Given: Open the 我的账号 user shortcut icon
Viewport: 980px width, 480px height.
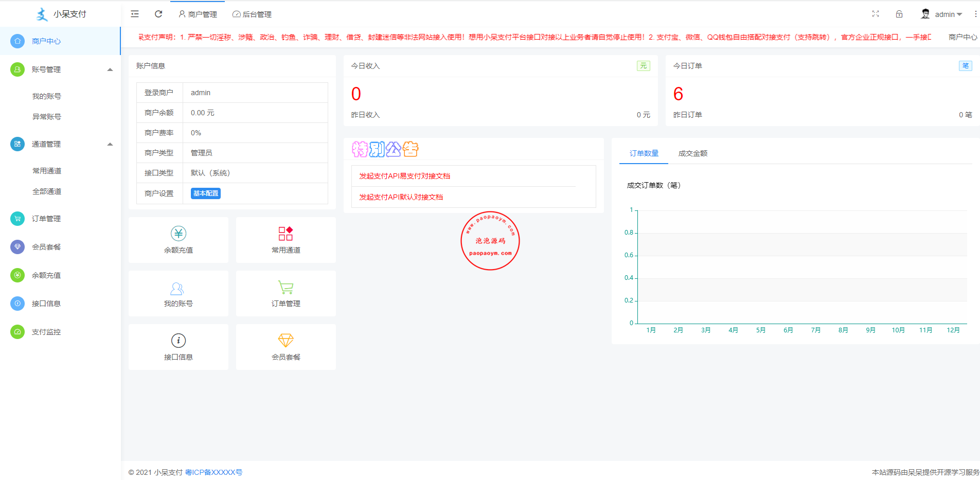Looking at the screenshot, I should 177,288.
